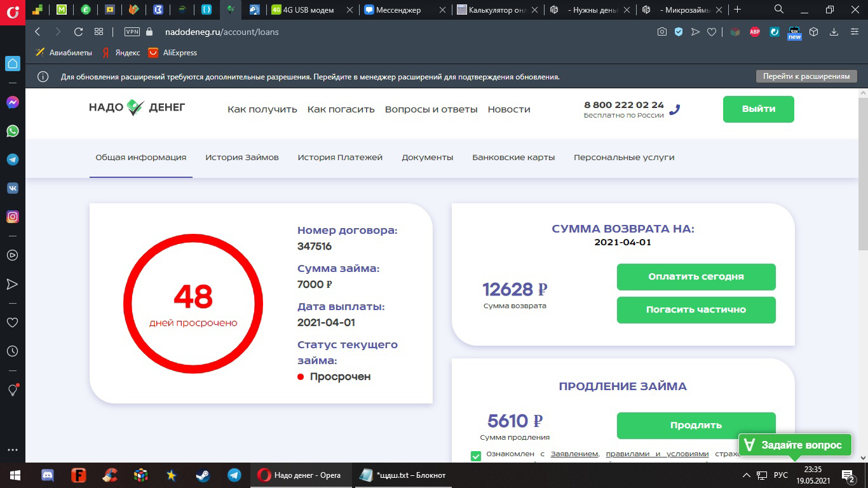Open WhatsApp in the Opera sidebar
This screenshot has width=868, height=488.
13,131
